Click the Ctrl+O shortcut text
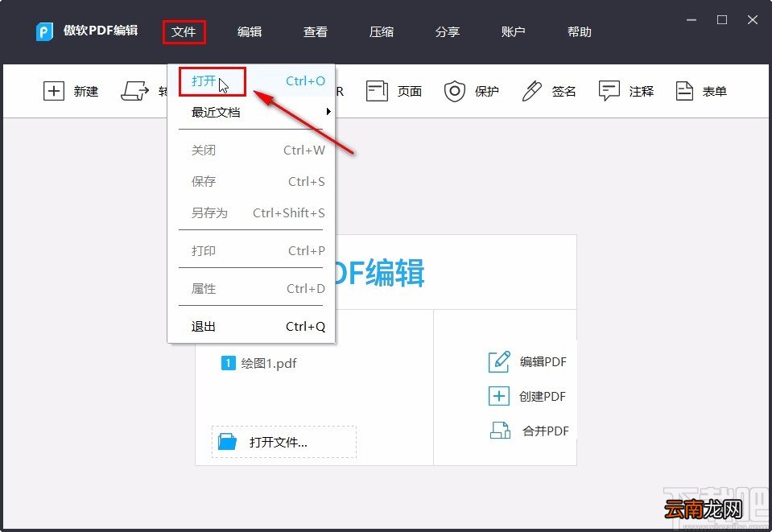This screenshot has height=532, width=772. coord(305,80)
